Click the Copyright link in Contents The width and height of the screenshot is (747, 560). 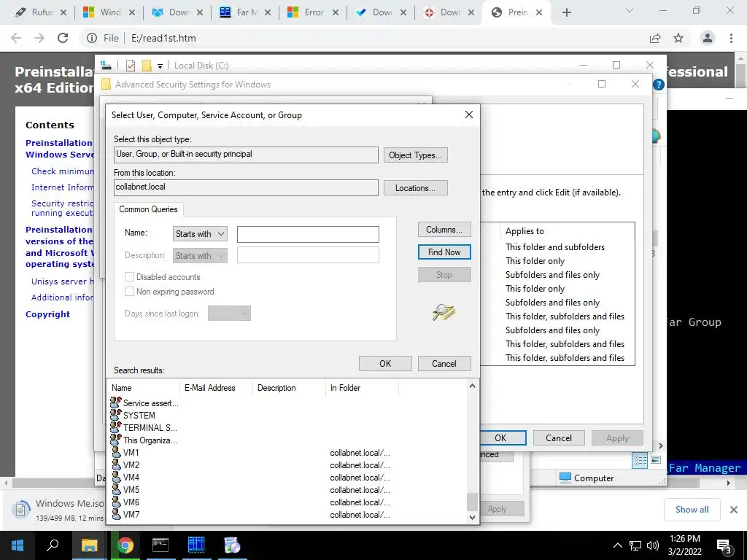pyautogui.click(x=47, y=314)
